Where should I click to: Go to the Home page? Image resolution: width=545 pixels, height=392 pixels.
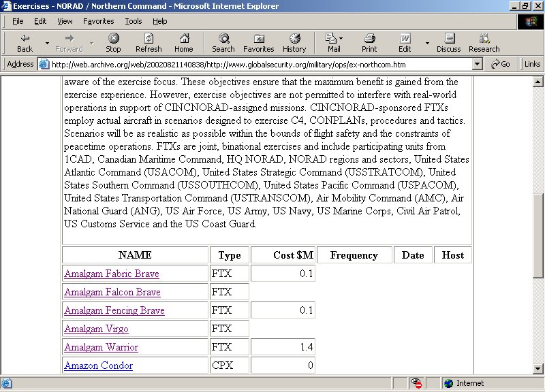pyautogui.click(x=183, y=43)
